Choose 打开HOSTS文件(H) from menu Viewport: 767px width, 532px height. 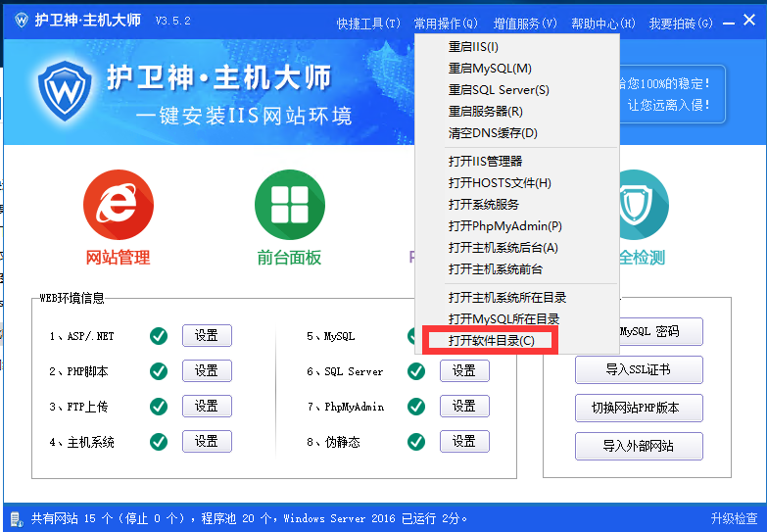point(500,183)
